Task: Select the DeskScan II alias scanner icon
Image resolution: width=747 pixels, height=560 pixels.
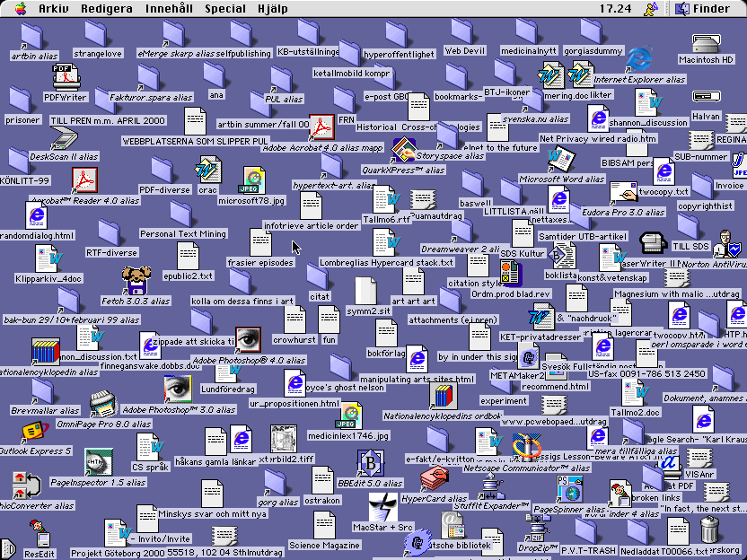Action: click(x=65, y=138)
